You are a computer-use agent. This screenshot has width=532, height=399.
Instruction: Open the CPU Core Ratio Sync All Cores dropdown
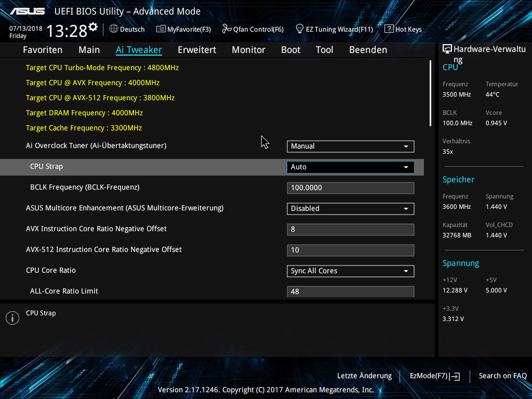[x=351, y=271]
